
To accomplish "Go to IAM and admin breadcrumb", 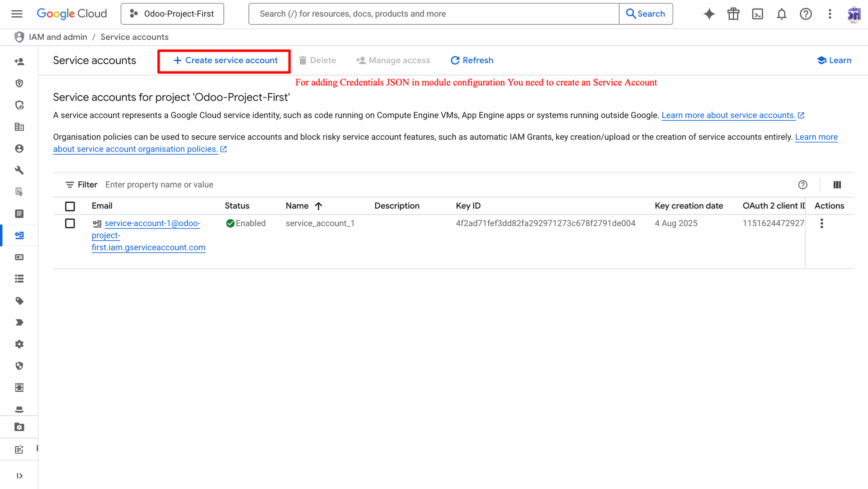I will coord(58,37).
